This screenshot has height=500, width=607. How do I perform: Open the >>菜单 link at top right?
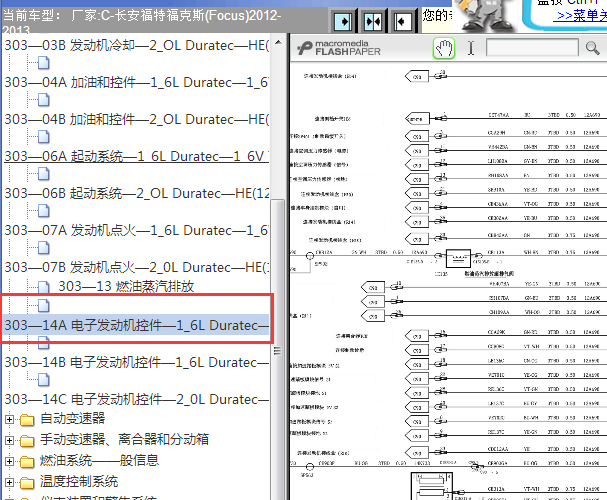point(580,16)
